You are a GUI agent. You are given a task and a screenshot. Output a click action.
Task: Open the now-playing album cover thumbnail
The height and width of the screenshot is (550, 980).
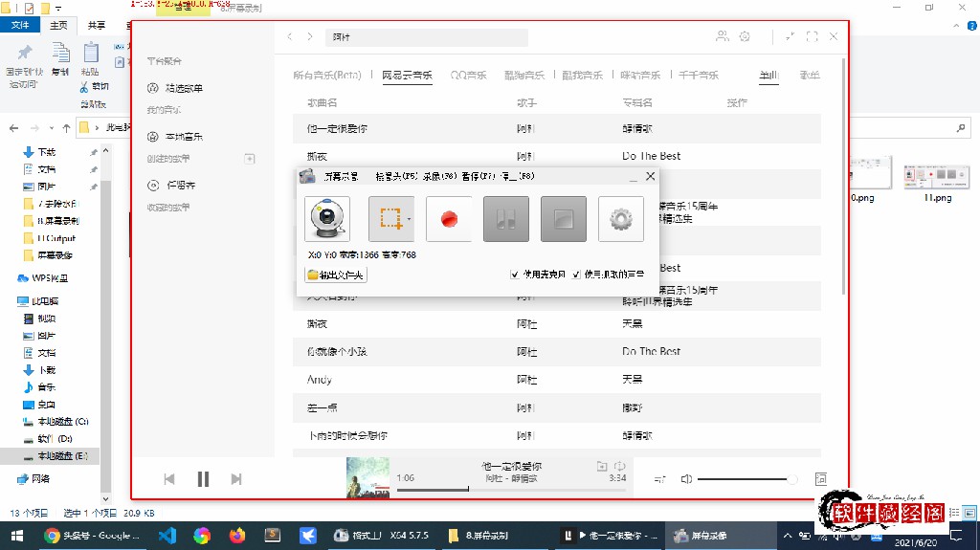(x=367, y=477)
